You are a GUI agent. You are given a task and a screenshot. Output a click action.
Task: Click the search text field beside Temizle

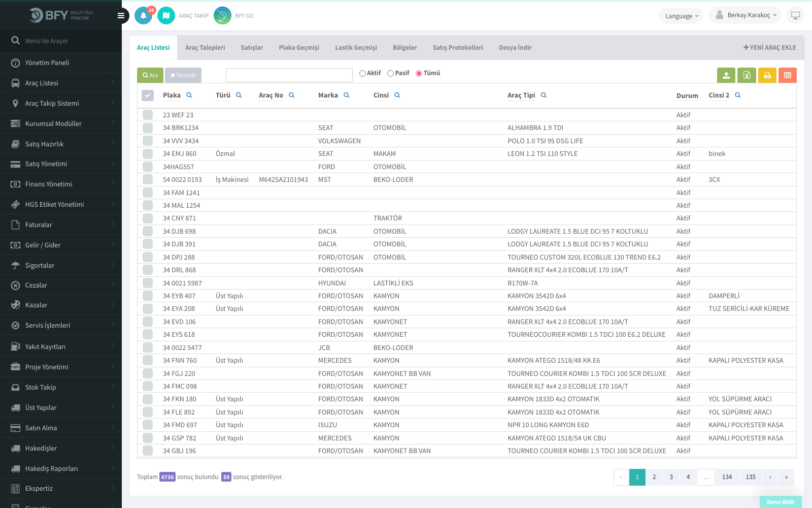tap(289, 75)
